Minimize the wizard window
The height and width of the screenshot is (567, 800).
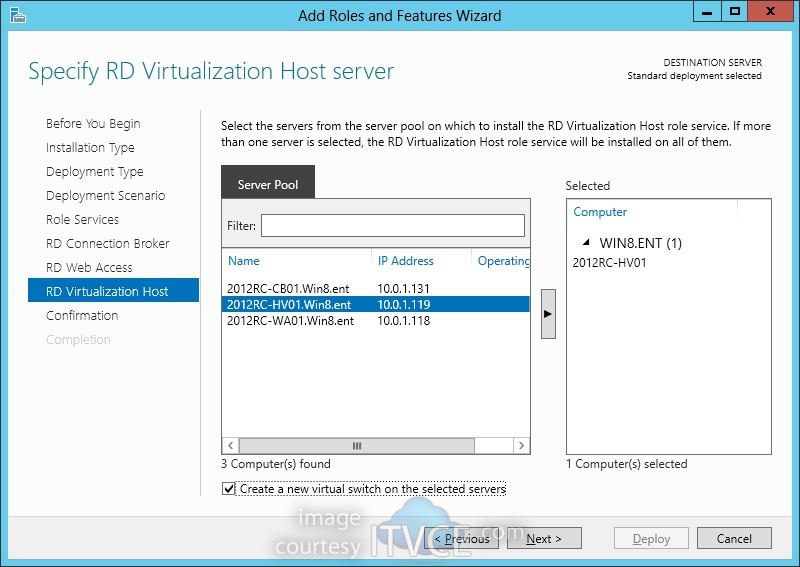click(707, 11)
